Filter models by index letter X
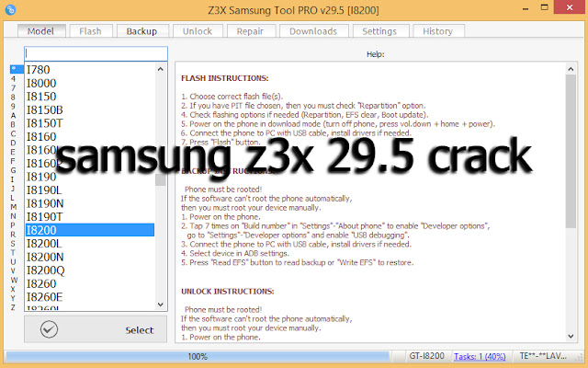Screen dimensions: 588x368 pos(13,289)
